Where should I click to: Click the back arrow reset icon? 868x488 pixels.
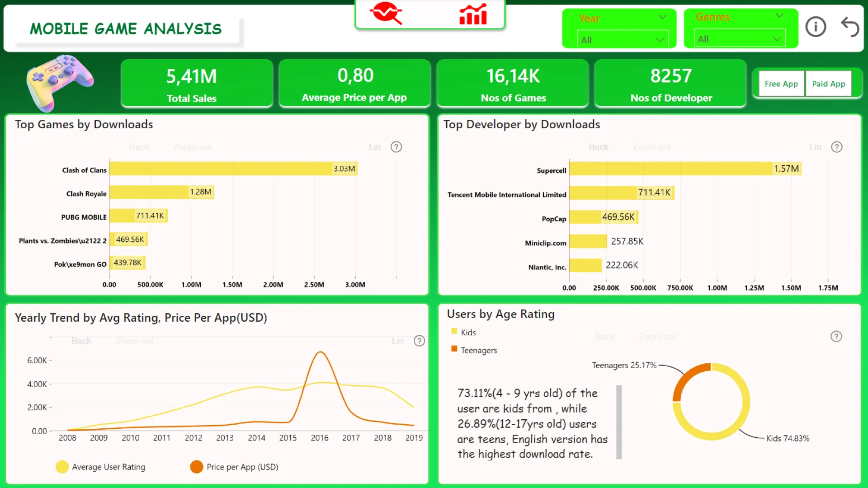[850, 27]
